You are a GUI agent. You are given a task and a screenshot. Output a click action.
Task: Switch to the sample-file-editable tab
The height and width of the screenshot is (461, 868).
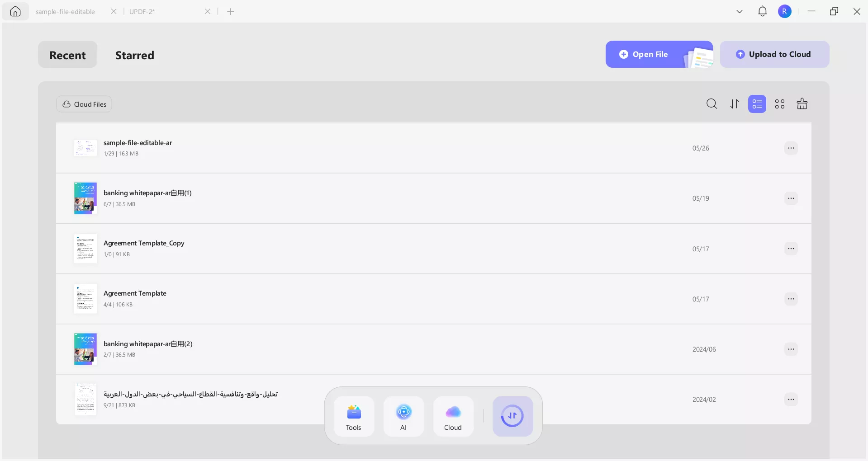pos(65,12)
